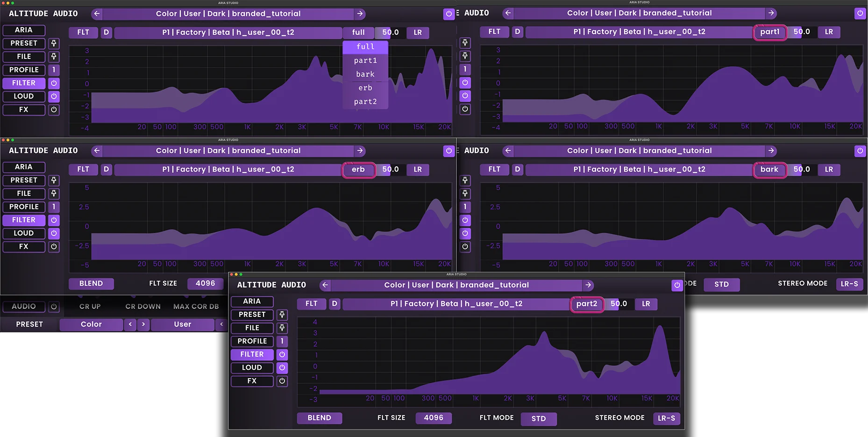Click previous chevron beside Color preset field
The image size is (868, 437).
coord(130,324)
